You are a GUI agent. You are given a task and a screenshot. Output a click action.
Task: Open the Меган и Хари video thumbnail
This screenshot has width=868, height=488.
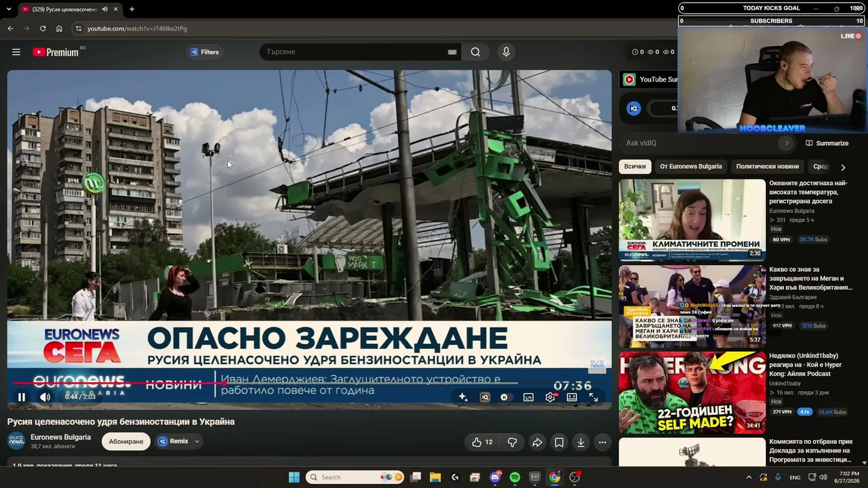(692, 306)
